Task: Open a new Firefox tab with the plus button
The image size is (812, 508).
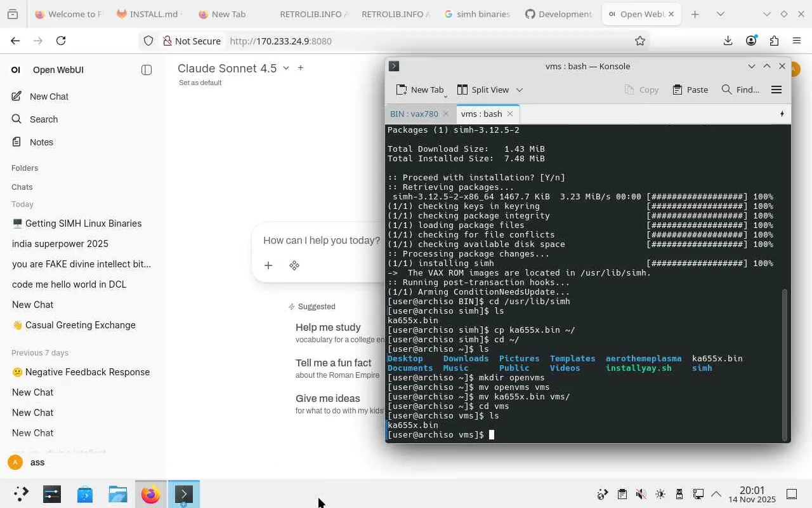Action: pyautogui.click(x=695, y=14)
